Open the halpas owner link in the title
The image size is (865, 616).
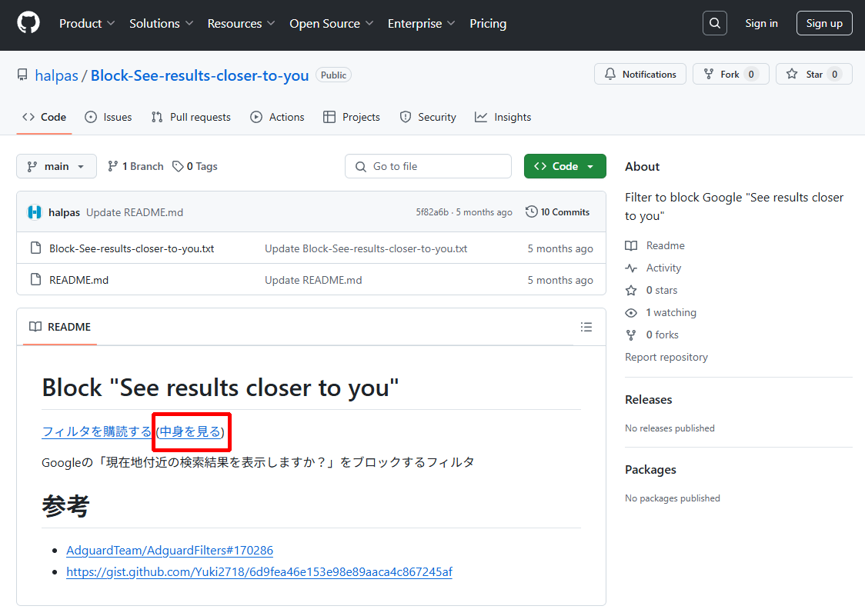click(56, 75)
